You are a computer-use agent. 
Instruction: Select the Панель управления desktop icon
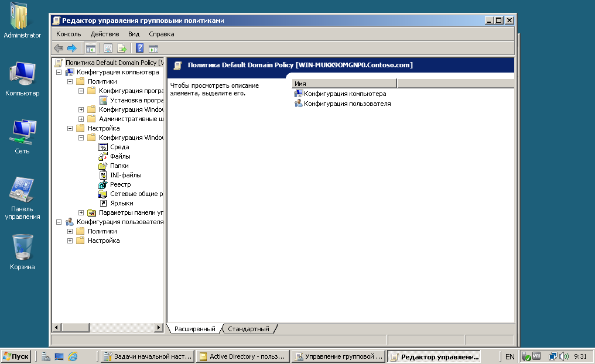point(22,190)
